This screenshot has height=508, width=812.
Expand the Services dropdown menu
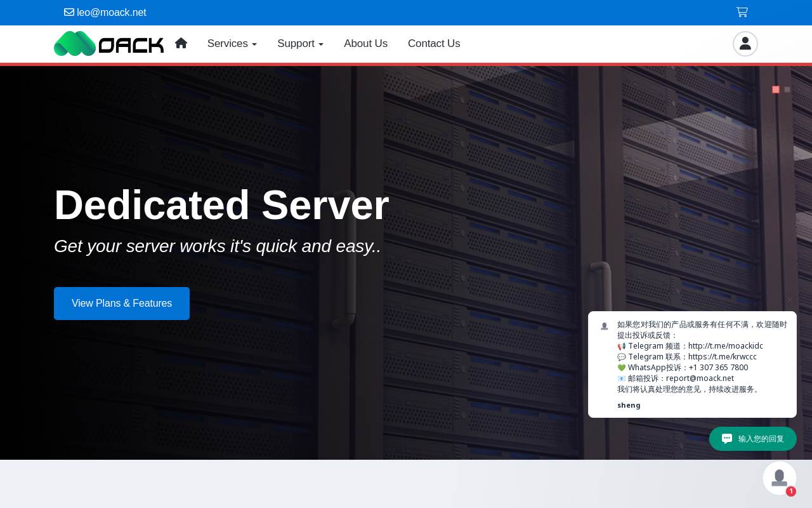click(x=232, y=44)
